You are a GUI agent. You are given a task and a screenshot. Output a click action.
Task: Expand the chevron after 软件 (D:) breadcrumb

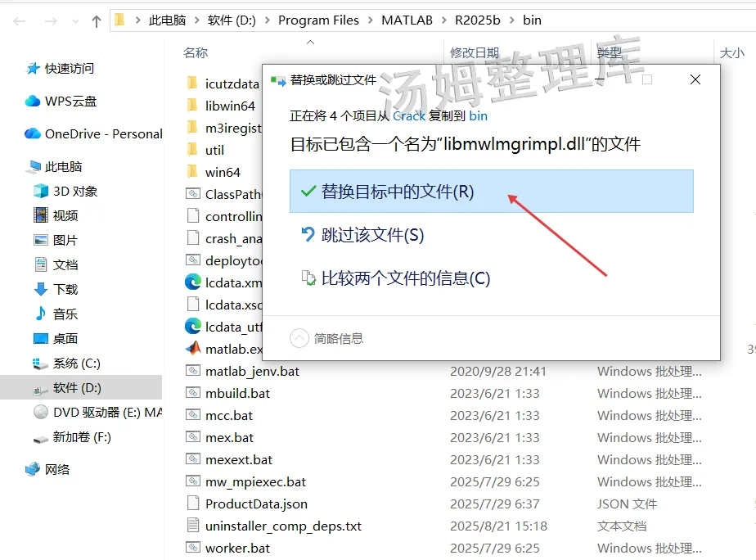267,20
